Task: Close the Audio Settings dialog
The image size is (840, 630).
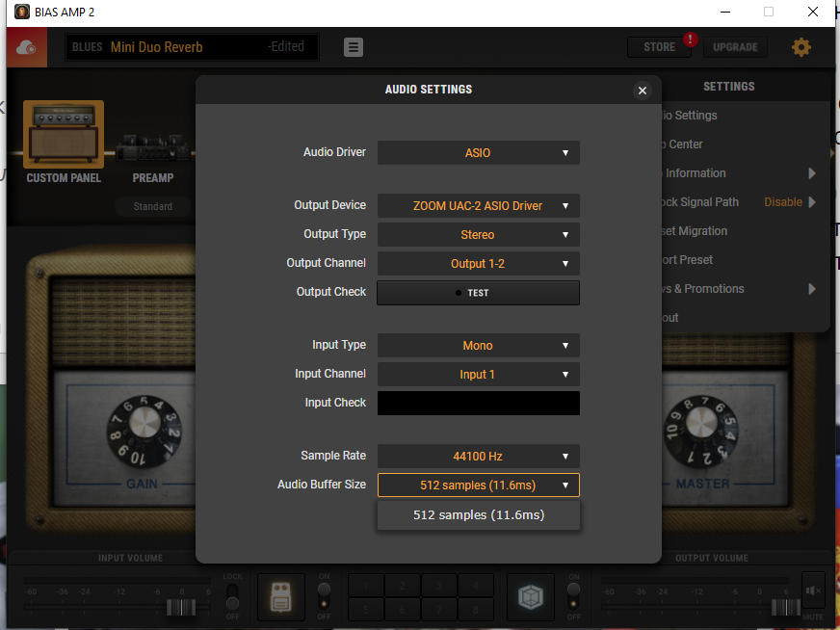Action: (x=643, y=91)
